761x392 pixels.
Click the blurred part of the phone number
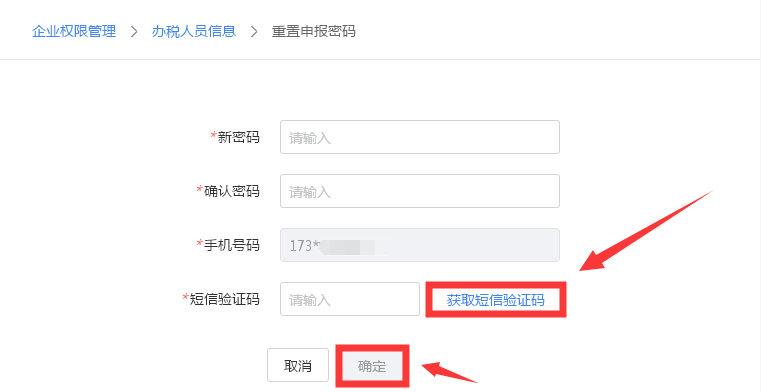(352, 247)
